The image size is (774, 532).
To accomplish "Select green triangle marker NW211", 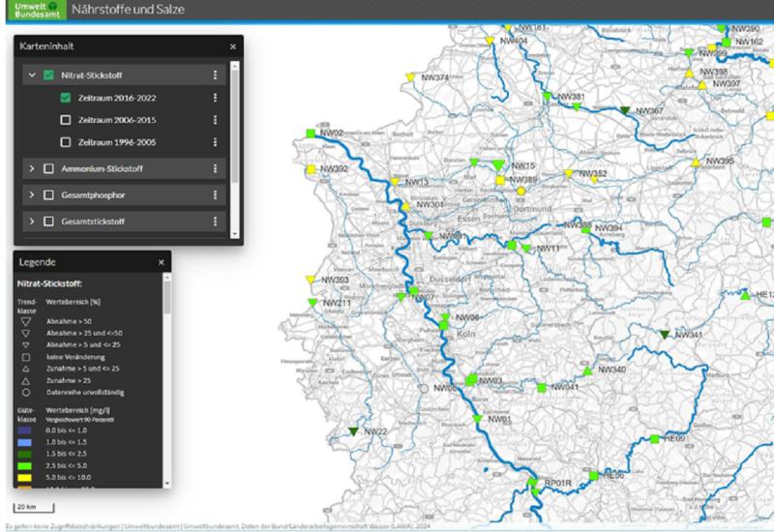I will (313, 303).
